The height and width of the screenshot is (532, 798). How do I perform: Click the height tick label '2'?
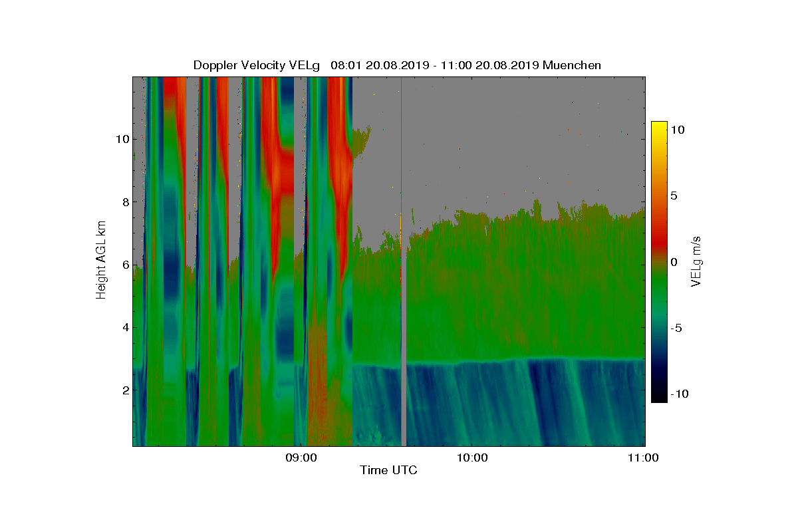click(125, 390)
